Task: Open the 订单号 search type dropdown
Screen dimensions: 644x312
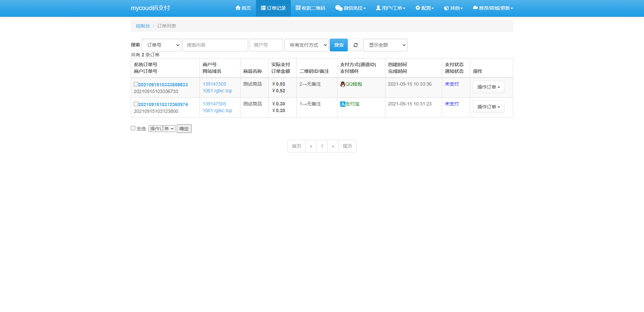Action: click(161, 45)
